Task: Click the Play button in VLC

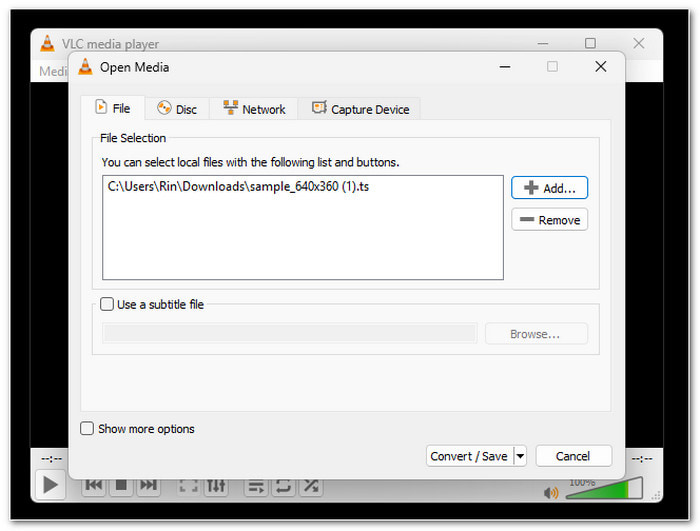Action: (x=50, y=485)
